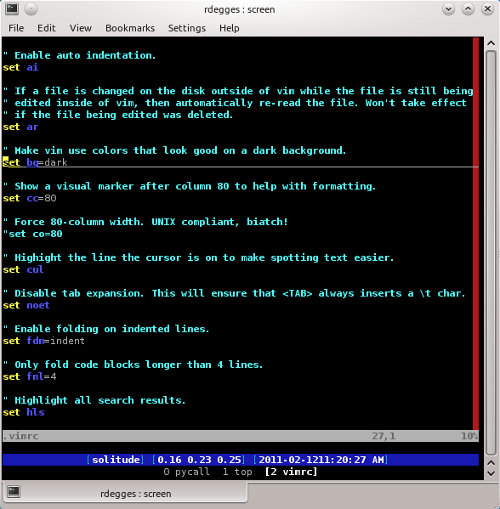Click scrollbar up arrow at top
Image resolution: width=500 pixels, height=509 pixels.
491,43
